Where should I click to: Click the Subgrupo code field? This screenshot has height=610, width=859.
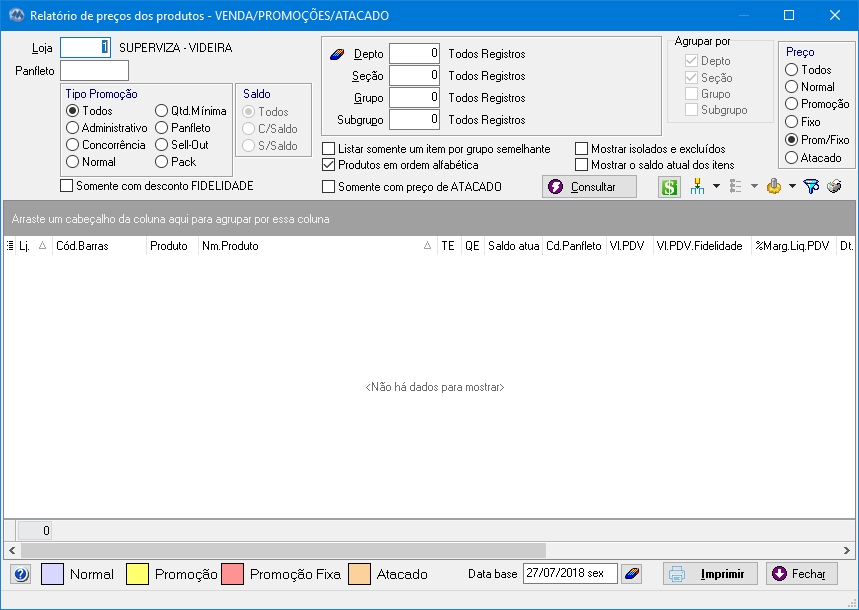click(x=414, y=119)
